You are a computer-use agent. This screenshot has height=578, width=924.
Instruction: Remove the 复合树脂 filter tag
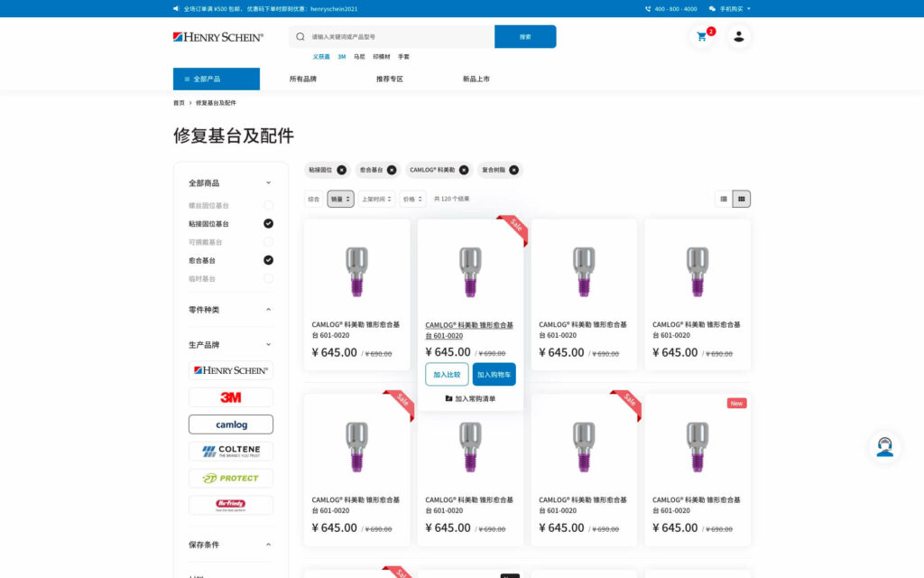513,170
